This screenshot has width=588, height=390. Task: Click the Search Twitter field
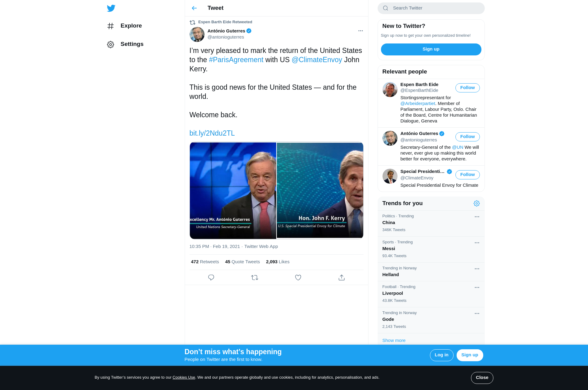(435, 8)
